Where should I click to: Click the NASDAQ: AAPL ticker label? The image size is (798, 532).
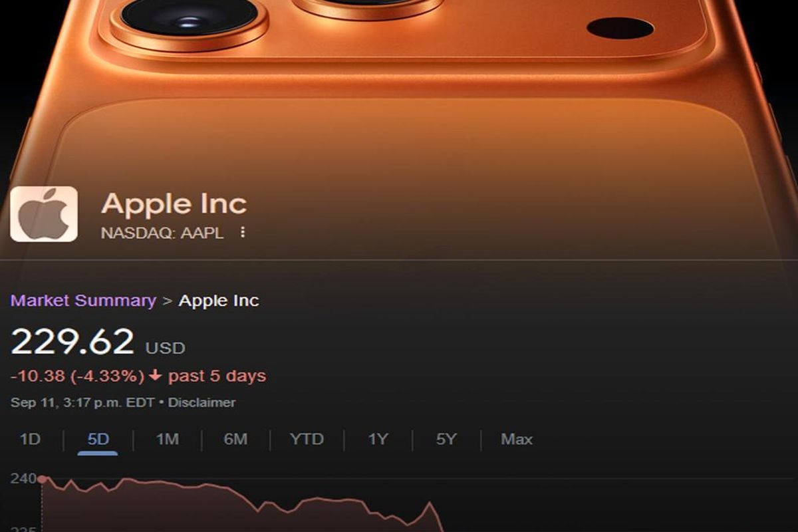(x=162, y=233)
